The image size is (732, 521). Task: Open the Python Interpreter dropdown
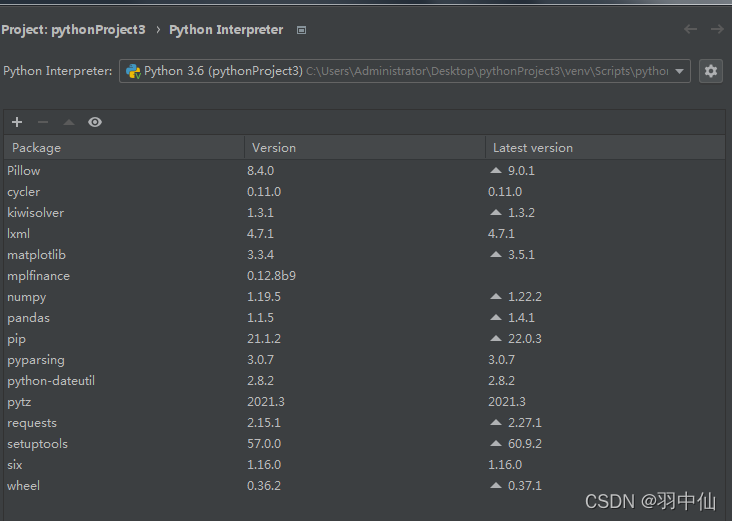coord(405,71)
